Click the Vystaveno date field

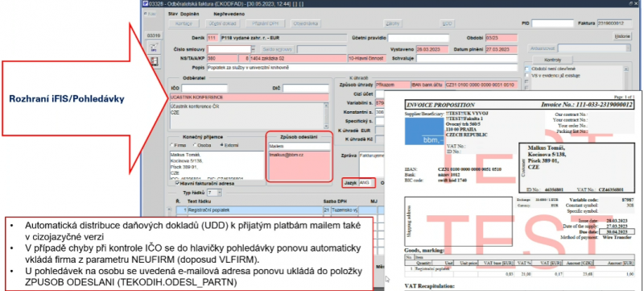click(x=433, y=49)
